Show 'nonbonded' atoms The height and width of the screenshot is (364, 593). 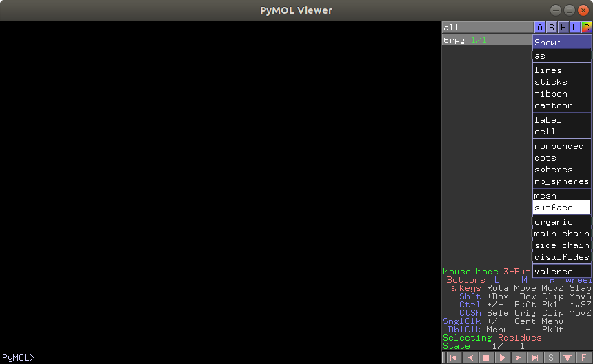click(x=561, y=146)
